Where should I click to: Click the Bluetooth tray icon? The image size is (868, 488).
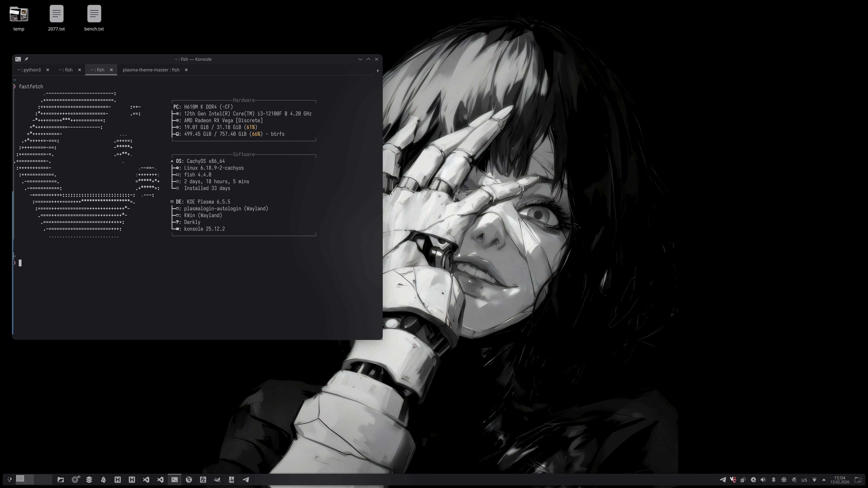(773, 480)
